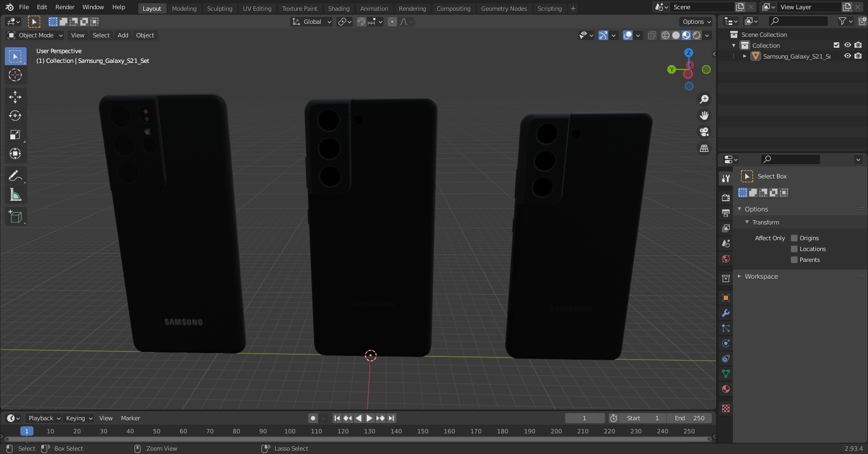Open the Object Mode dropdown
Image resolution: width=868 pixels, height=454 pixels.
tap(35, 35)
